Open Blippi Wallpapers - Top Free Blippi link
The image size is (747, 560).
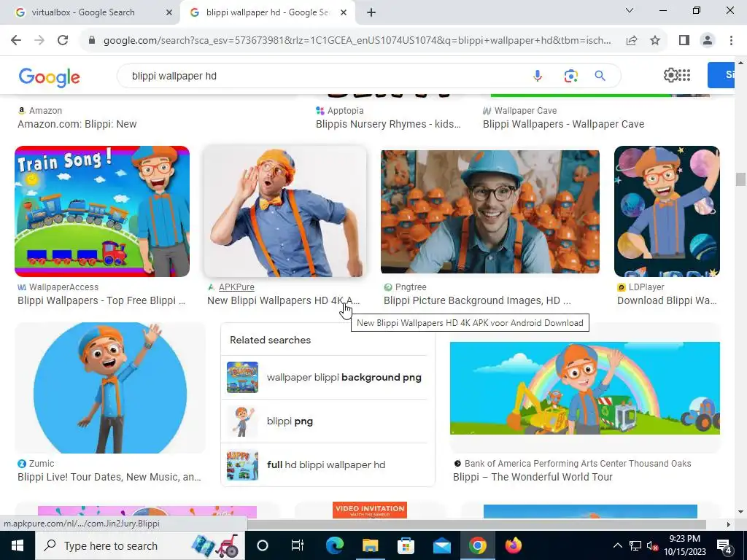[x=101, y=301]
